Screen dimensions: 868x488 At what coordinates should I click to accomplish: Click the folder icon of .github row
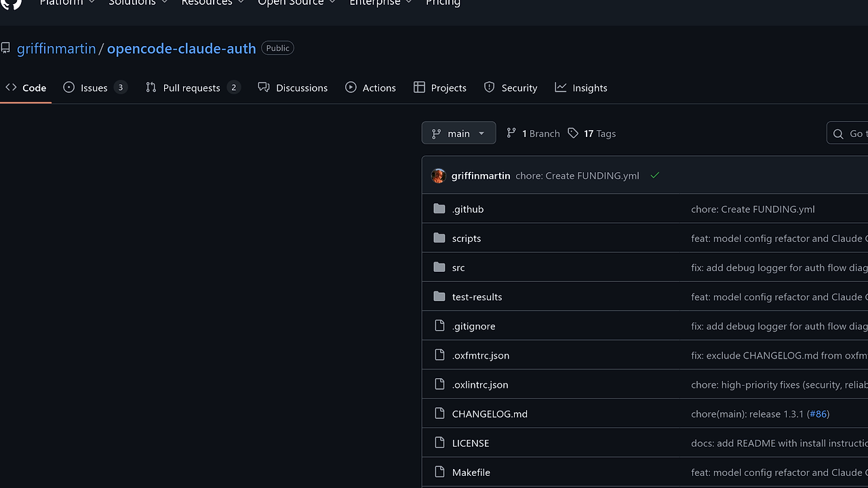click(439, 209)
